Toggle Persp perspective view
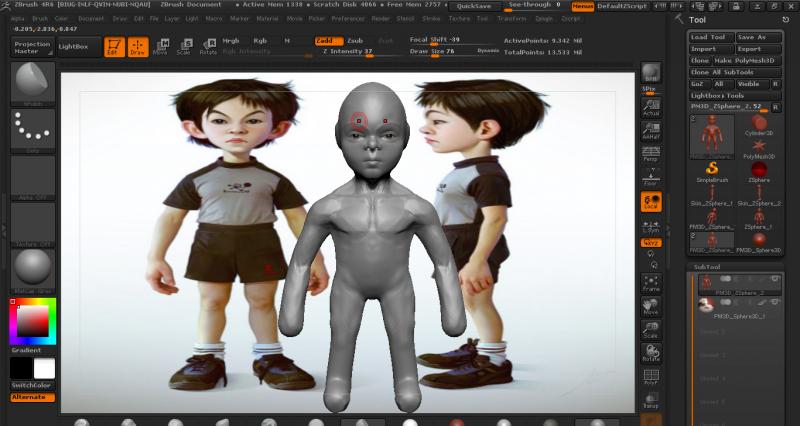Image resolution: width=800 pixels, height=426 pixels. pos(651,154)
